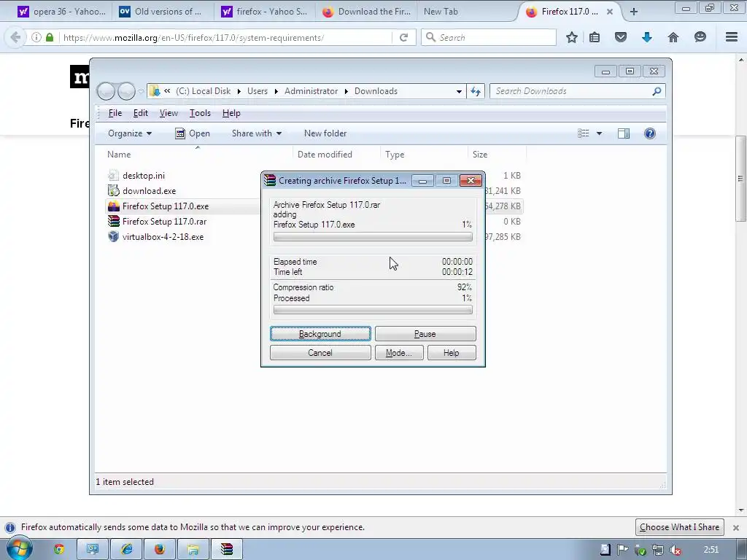Toggle the preview pane icon
The height and width of the screenshot is (560, 747).
624,133
